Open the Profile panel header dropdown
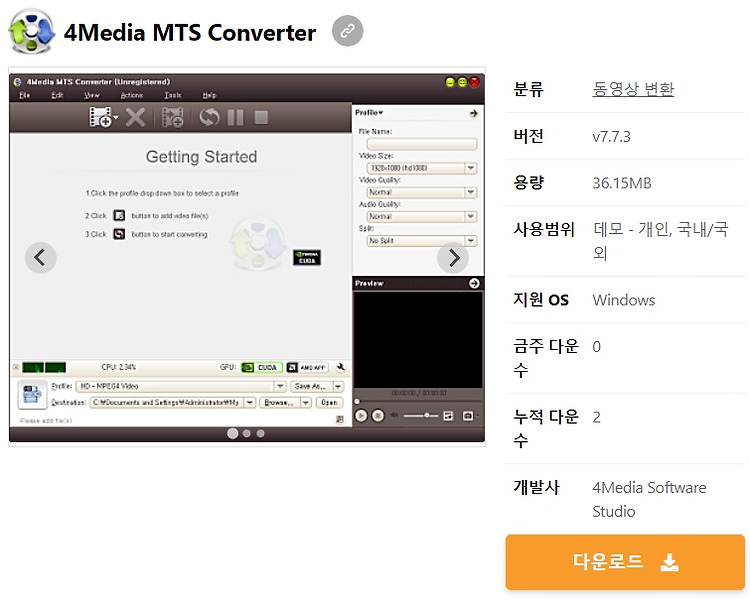Screen dimensions: 750x600 click(369, 112)
